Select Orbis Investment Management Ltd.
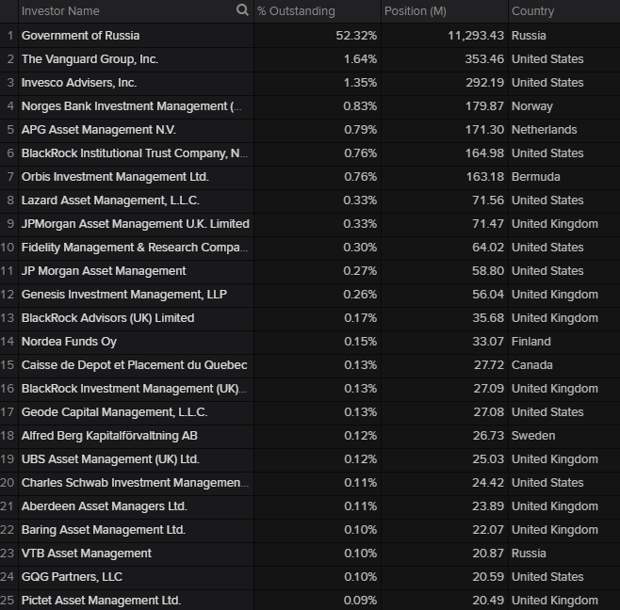The height and width of the screenshot is (610, 620). (x=115, y=177)
